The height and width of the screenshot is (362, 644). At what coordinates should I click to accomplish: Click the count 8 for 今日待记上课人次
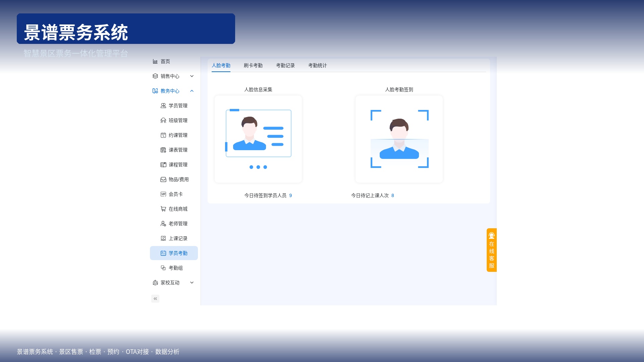(392, 195)
